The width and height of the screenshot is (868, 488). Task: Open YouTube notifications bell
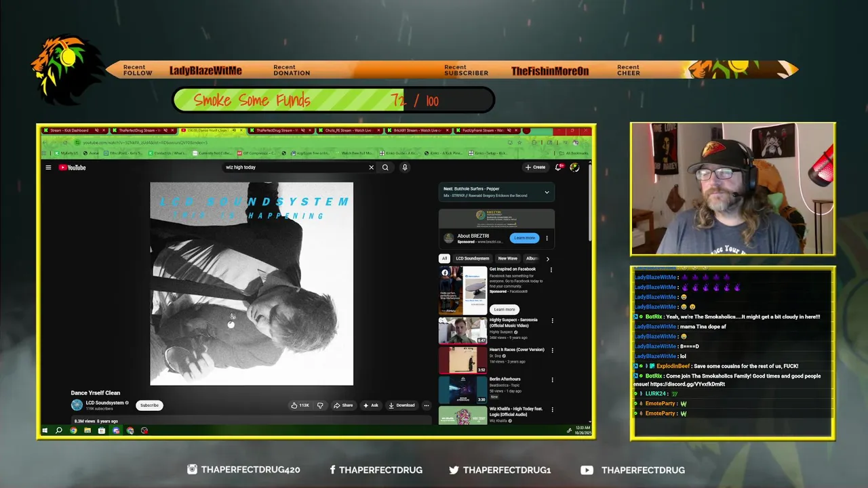[x=559, y=167]
